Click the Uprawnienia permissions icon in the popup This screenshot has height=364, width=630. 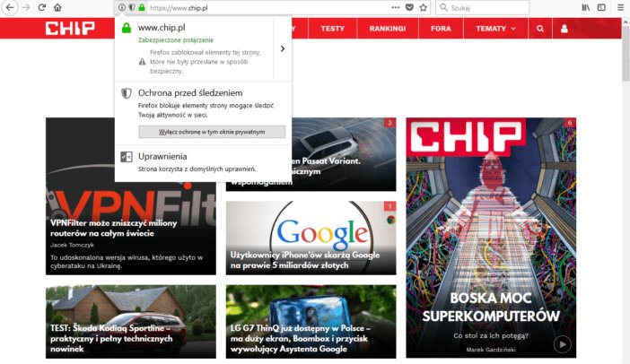coord(127,157)
